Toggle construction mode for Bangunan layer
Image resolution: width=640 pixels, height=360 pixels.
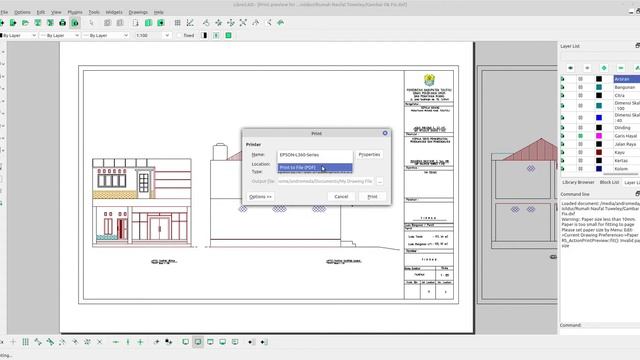tap(580, 87)
